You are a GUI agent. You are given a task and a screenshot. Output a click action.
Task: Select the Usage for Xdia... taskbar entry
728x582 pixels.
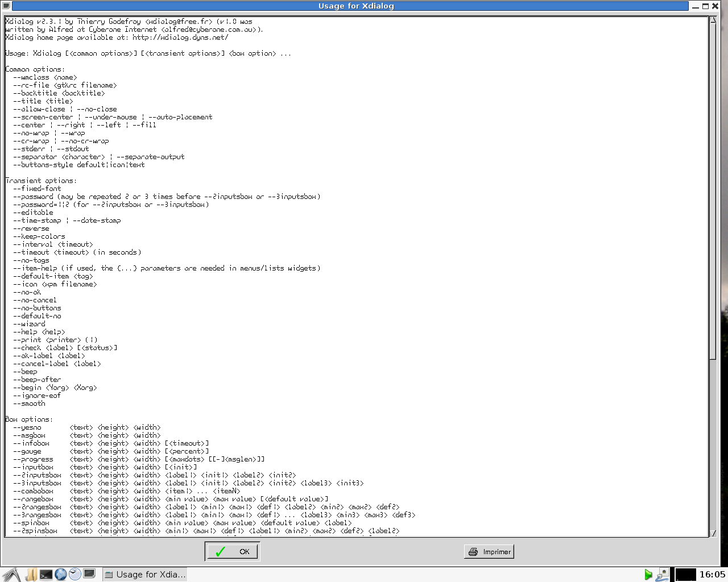(x=145, y=574)
